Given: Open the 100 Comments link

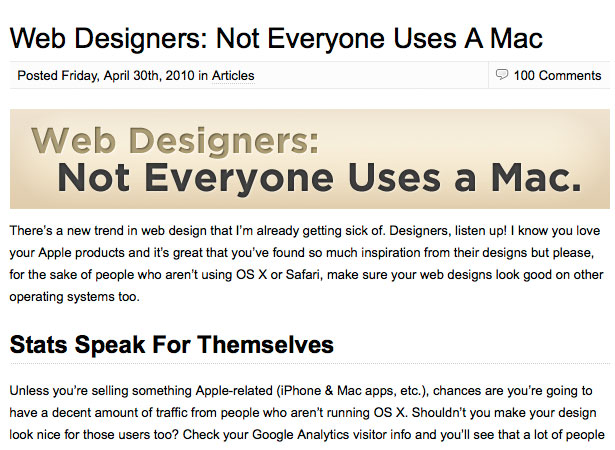Looking at the screenshot, I should tap(557, 75).
